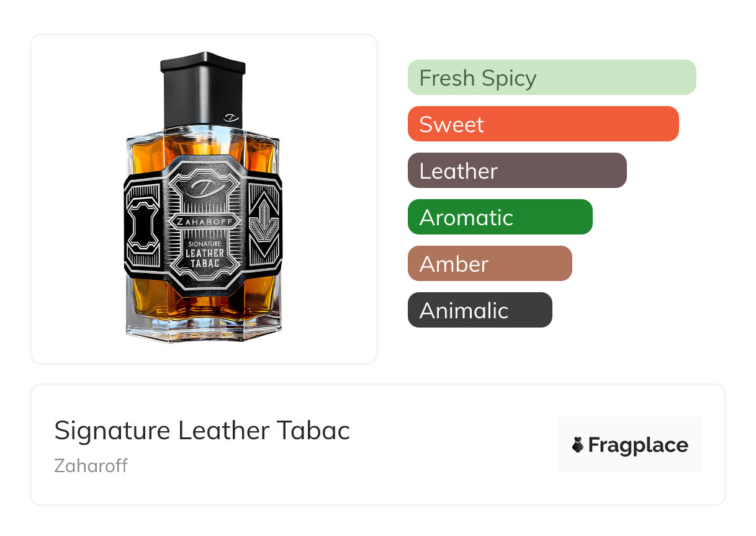
Task: Select the Aromatic accord bar
Action: click(500, 217)
